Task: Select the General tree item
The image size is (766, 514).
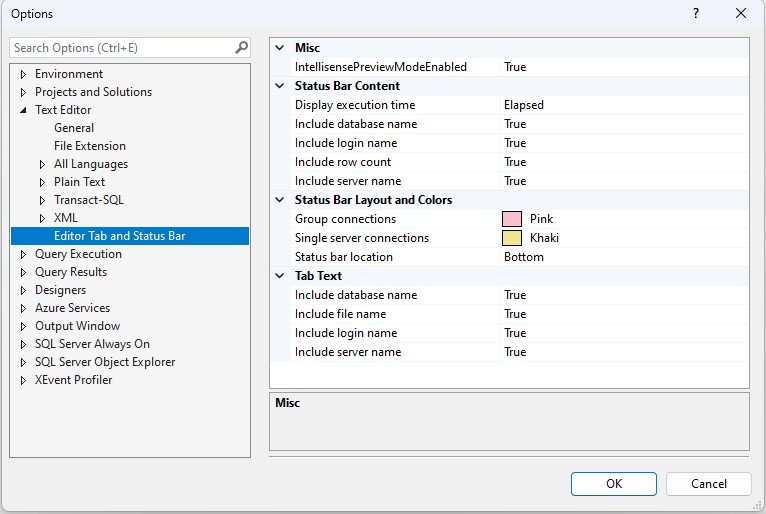Action: point(74,128)
